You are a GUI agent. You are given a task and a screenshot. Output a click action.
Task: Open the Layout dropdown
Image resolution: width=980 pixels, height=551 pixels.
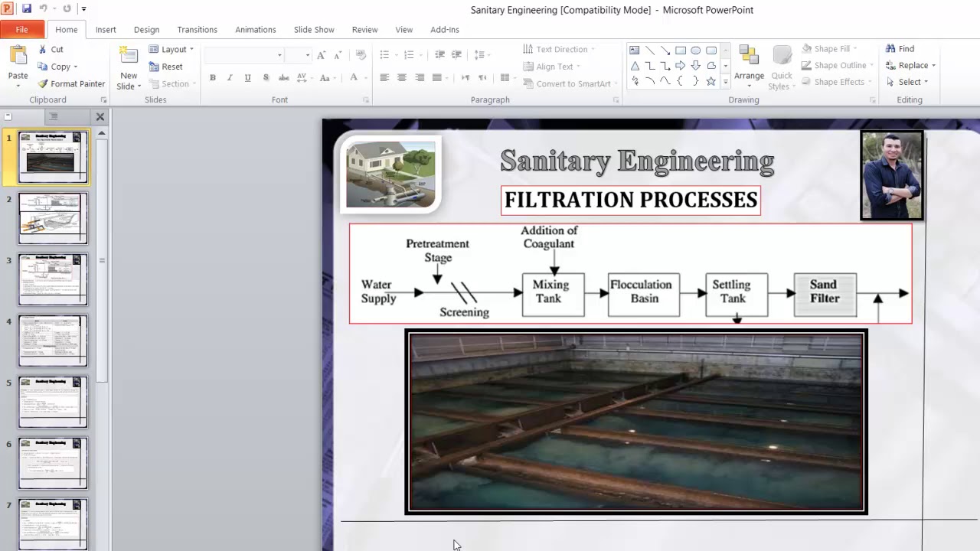pyautogui.click(x=171, y=49)
